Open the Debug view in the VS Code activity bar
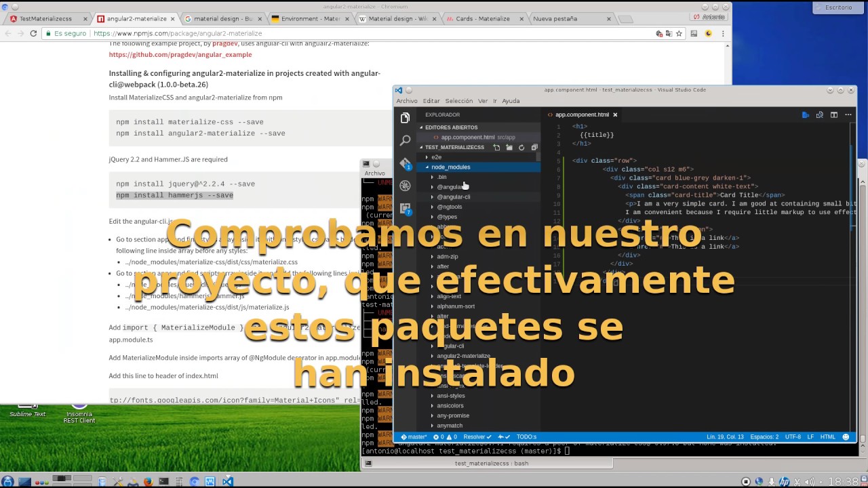The image size is (868, 488). pos(405,186)
